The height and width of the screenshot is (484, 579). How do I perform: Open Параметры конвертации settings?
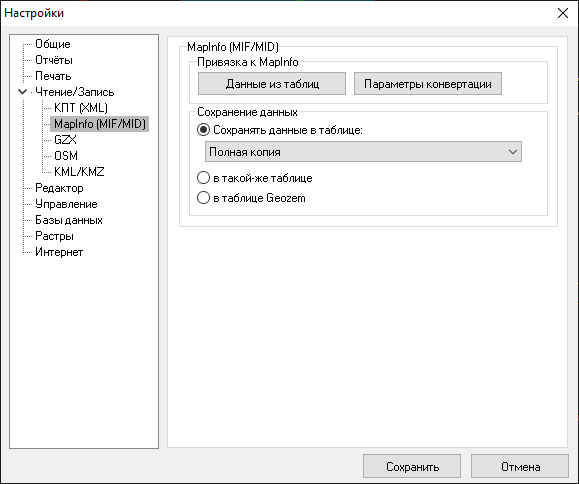pyautogui.click(x=428, y=84)
